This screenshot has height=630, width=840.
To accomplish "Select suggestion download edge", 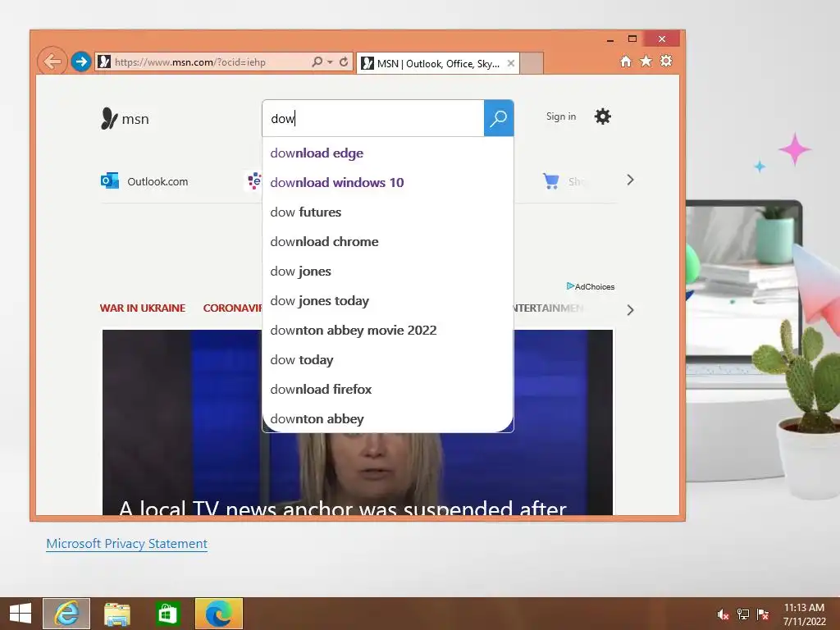I will point(387,153).
